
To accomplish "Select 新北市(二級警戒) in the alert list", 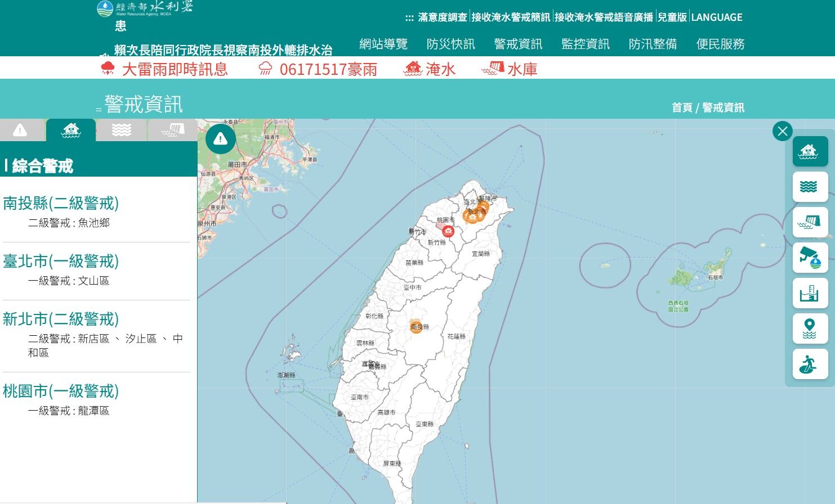I will [61, 319].
